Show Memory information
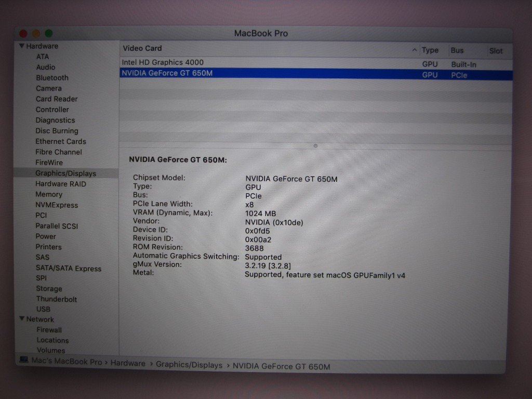This screenshot has height=399, width=532. 49,194
